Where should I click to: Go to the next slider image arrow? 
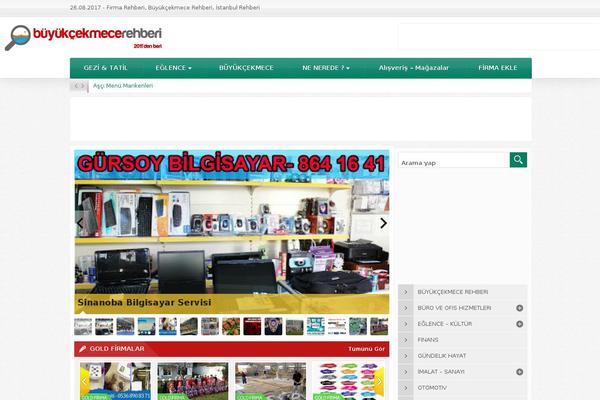[x=383, y=223]
